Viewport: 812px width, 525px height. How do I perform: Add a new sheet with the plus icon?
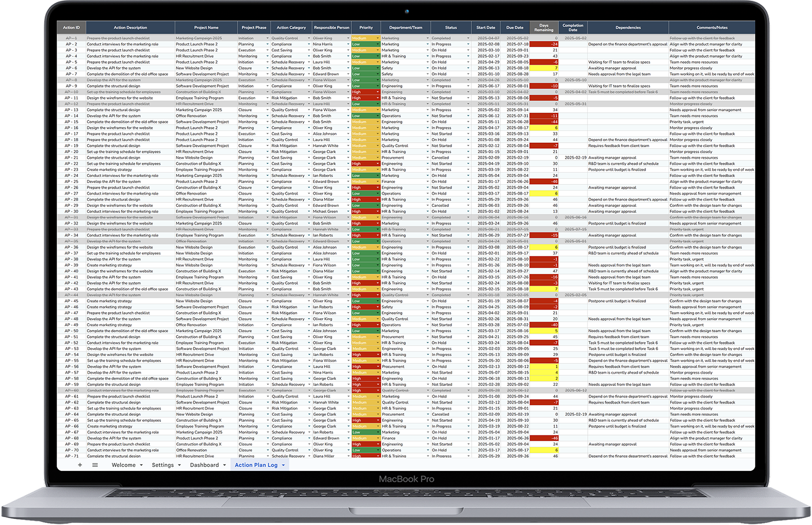(x=79, y=465)
